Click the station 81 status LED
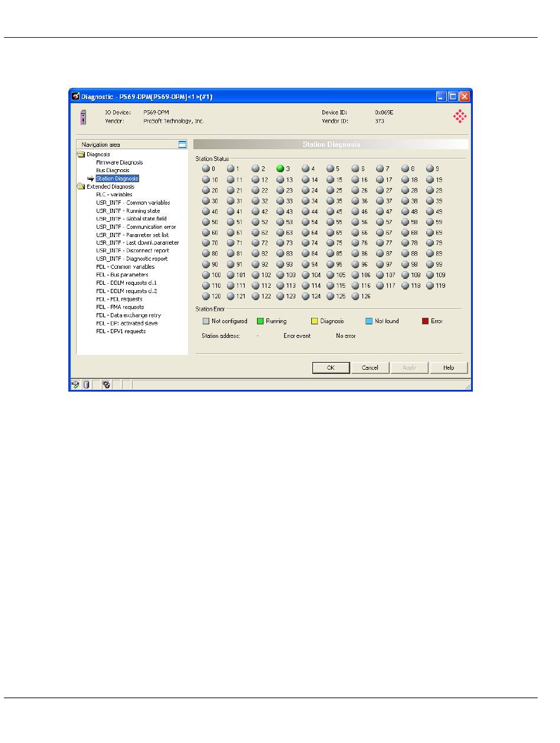Screen dimensions: 560x743 (230, 254)
